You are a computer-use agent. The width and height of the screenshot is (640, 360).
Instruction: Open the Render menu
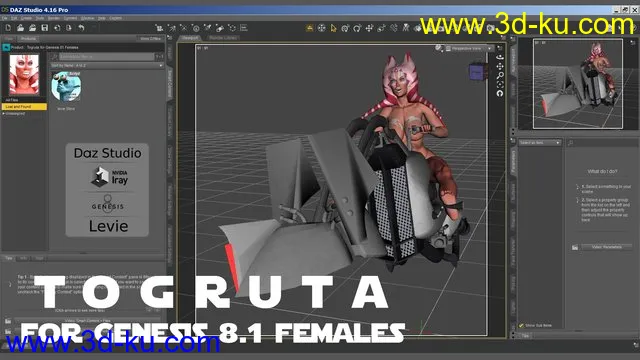click(54, 18)
